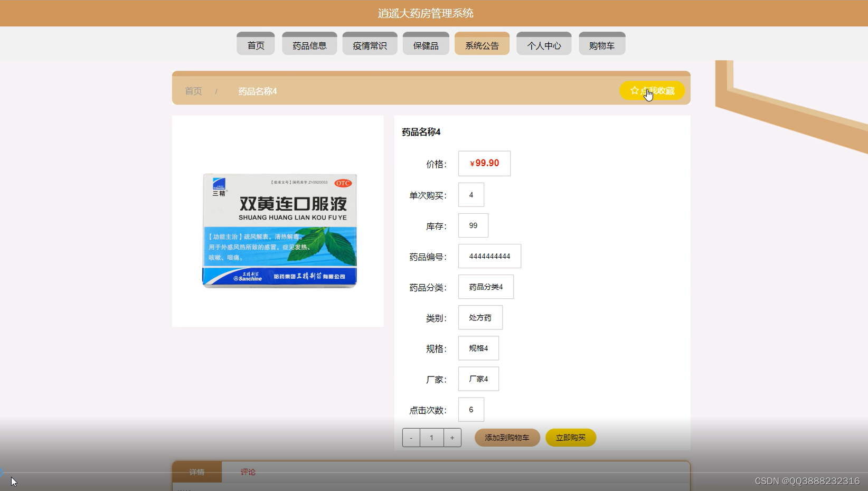This screenshot has height=491, width=868.
Task: Click the 药品名称4 breadcrumb text
Action: coord(257,91)
